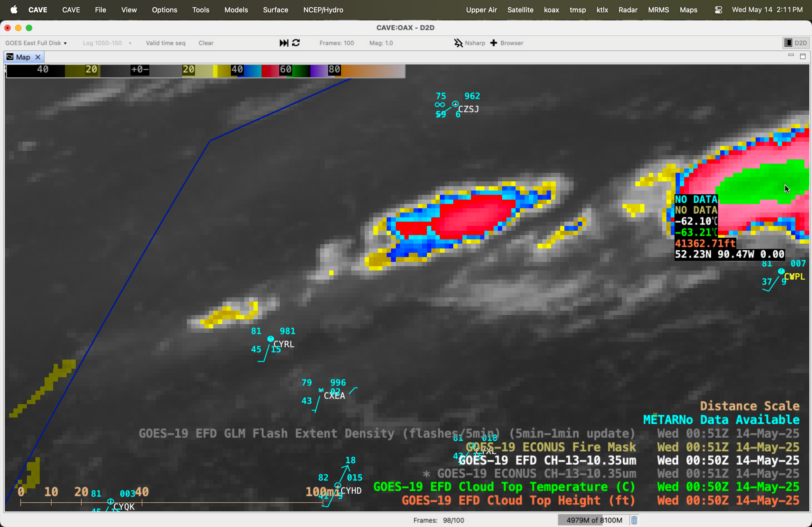Open the Maps menu
This screenshot has width=812, height=527.
(688, 10)
